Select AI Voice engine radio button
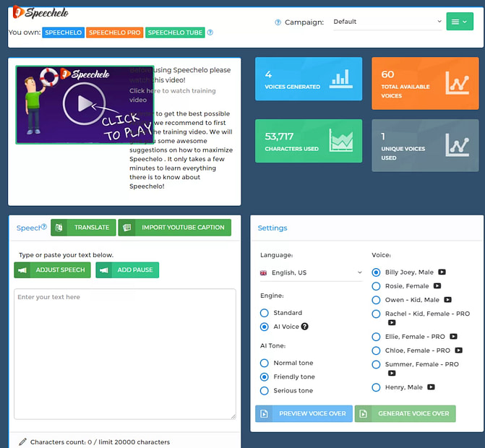 pos(264,327)
